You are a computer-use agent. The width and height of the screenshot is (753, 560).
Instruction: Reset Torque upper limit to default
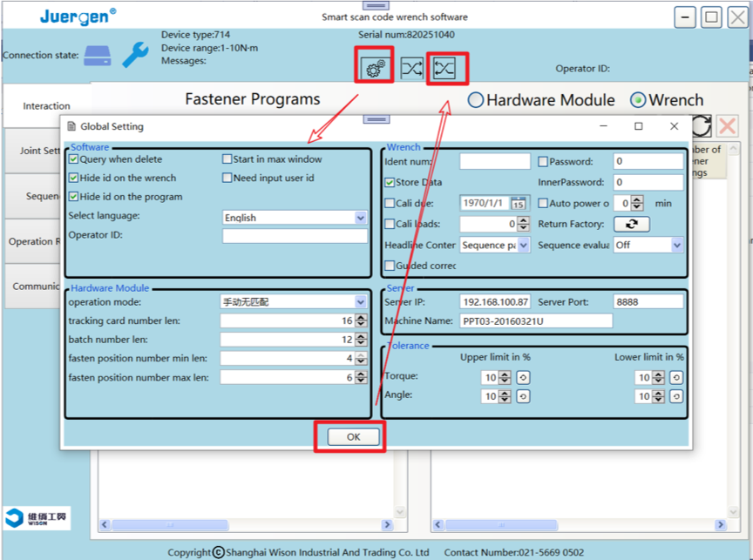tap(522, 377)
